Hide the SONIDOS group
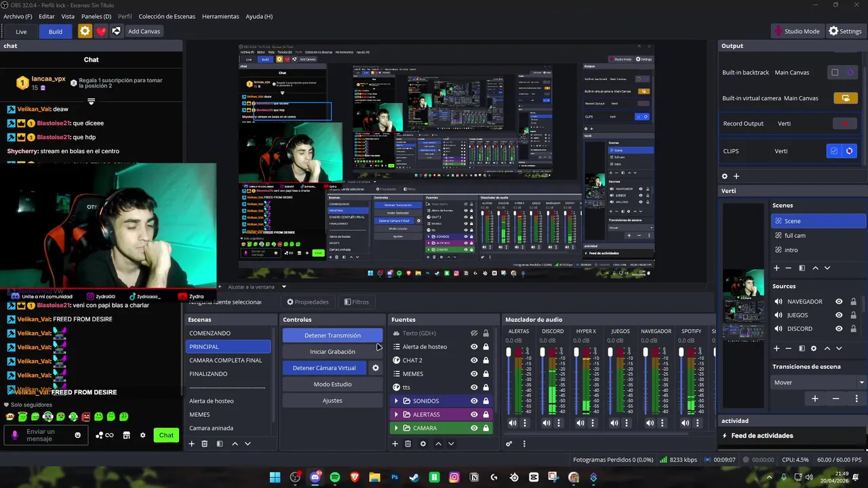The width and height of the screenshot is (868, 488). click(x=474, y=401)
